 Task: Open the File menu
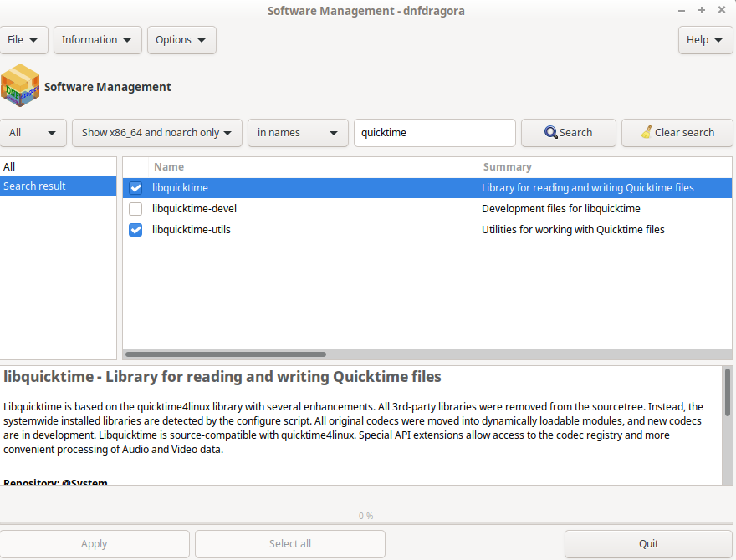(x=23, y=40)
